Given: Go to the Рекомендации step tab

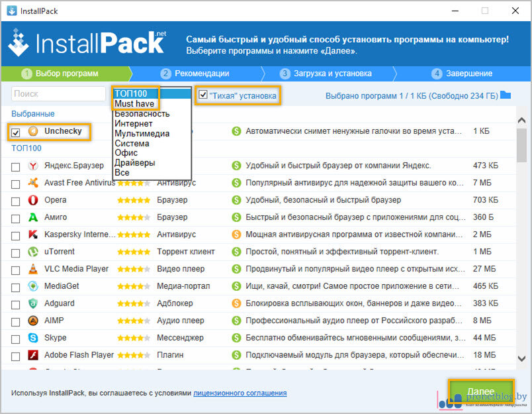Looking at the screenshot, I should 197,74.
